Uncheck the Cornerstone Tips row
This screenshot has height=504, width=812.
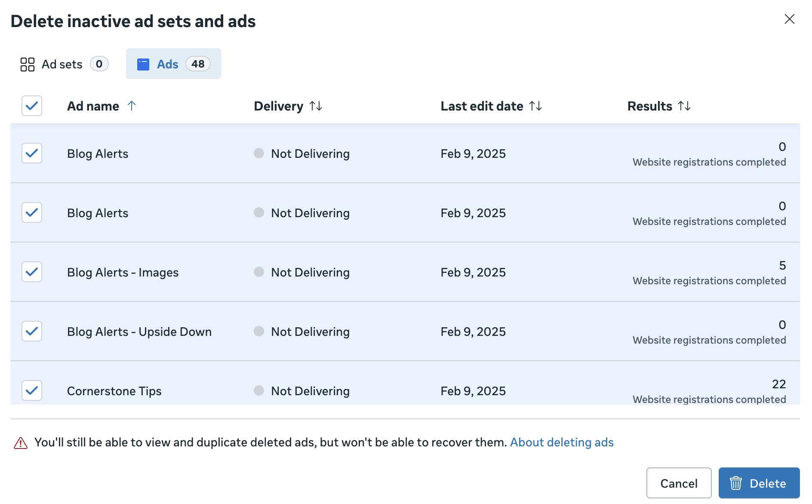31,390
